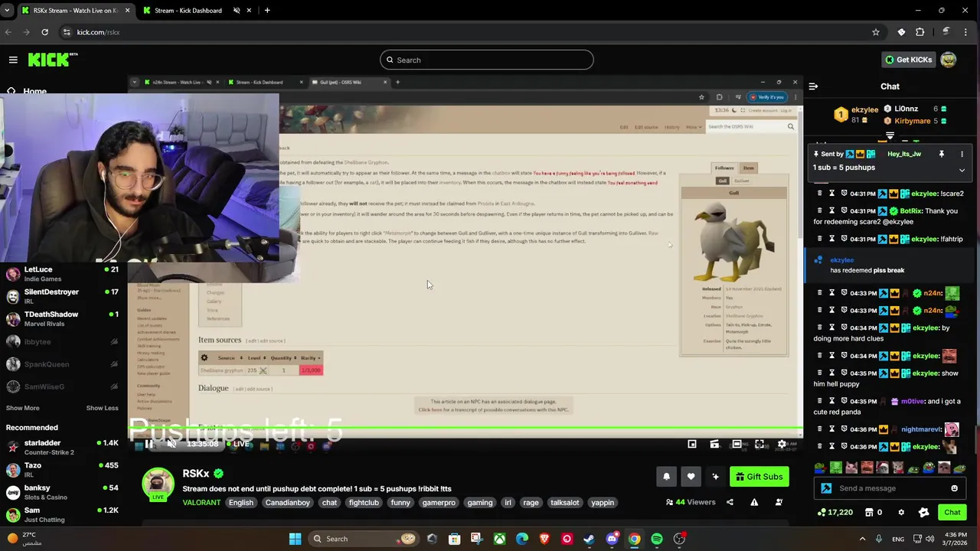Reload the page
The height and width of the screenshot is (551, 980).
[45, 32]
